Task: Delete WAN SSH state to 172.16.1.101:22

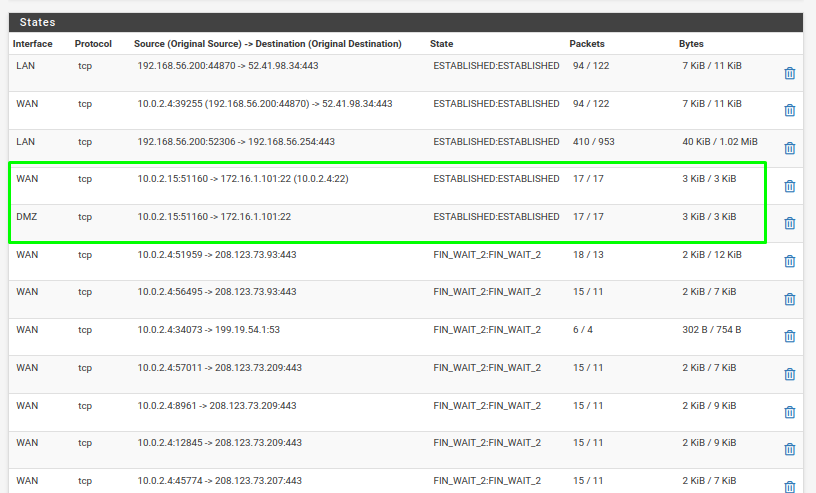Action: click(789, 186)
